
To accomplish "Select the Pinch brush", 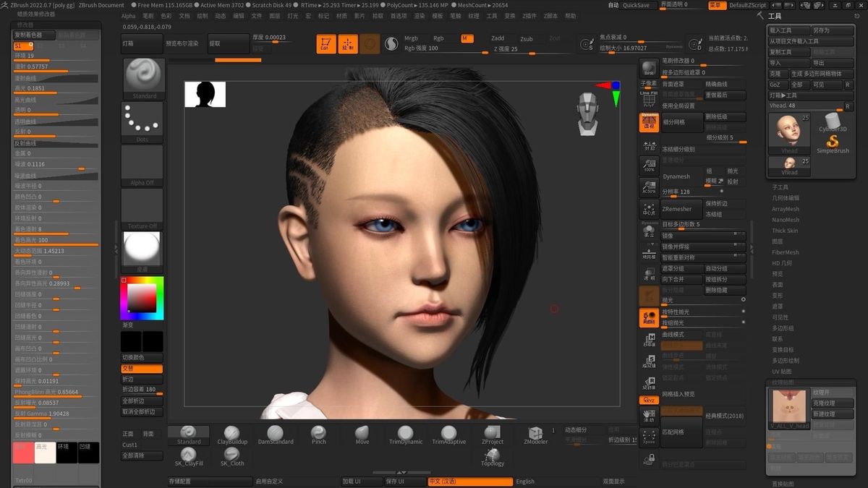I will pyautogui.click(x=319, y=435).
